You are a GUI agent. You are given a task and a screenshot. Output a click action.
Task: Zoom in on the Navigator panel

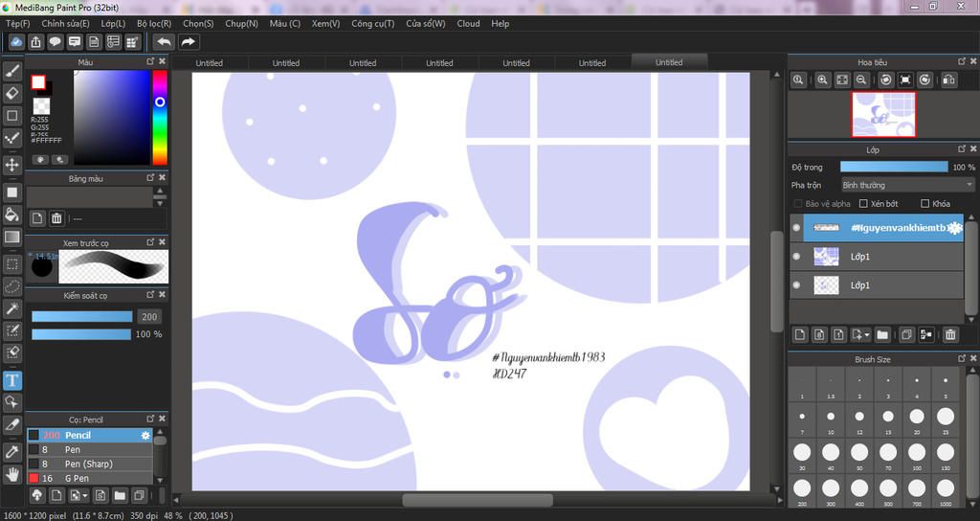point(822,80)
